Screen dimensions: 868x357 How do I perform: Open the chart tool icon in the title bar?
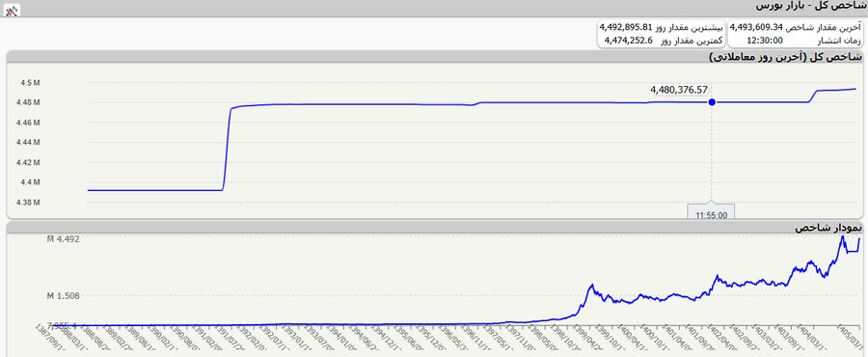point(12,10)
